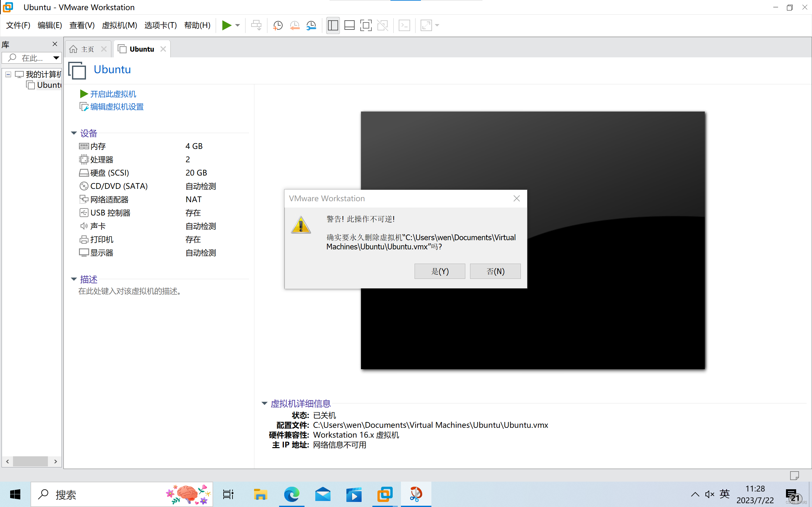Screen dimensions: 812x507
Task: Open Microsoft Edge from the taskbar
Action: point(291,494)
